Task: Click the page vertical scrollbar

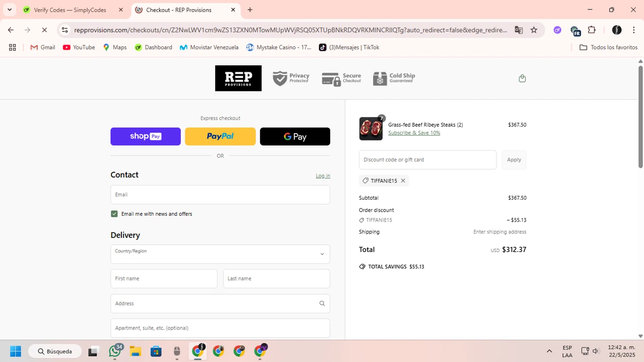Action: point(641,116)
